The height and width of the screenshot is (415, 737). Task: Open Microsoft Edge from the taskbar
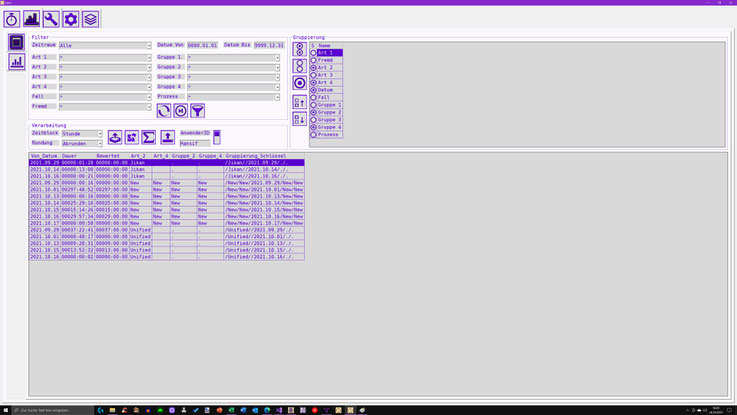[x=267, y=410]
